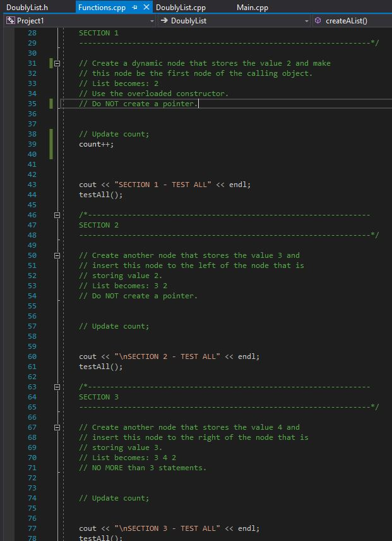Close the Functions.cpp tab
Screen dimensions: 392x541
tap(147, 7)
